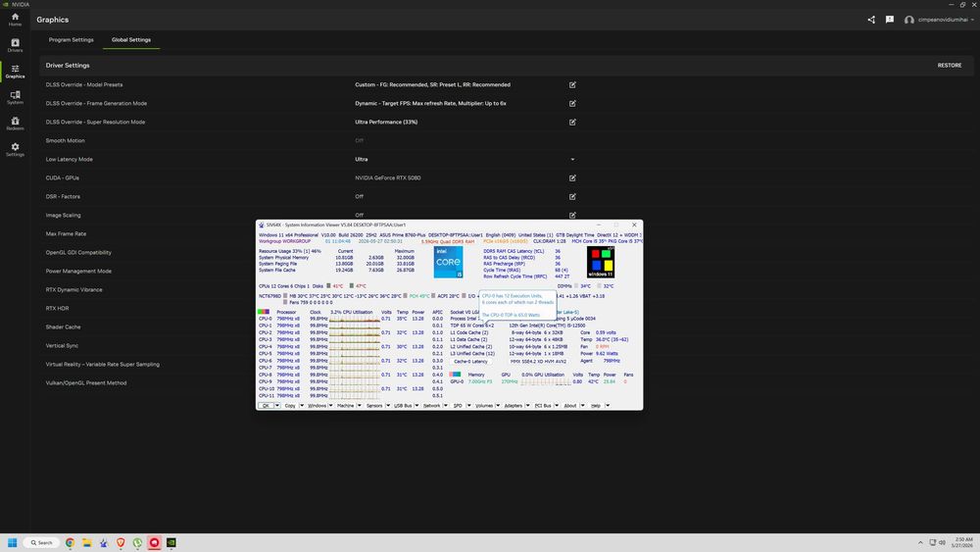Click the Intel Core i5 logo in SIV
The image size is (980, 552).
coord(448,262)
